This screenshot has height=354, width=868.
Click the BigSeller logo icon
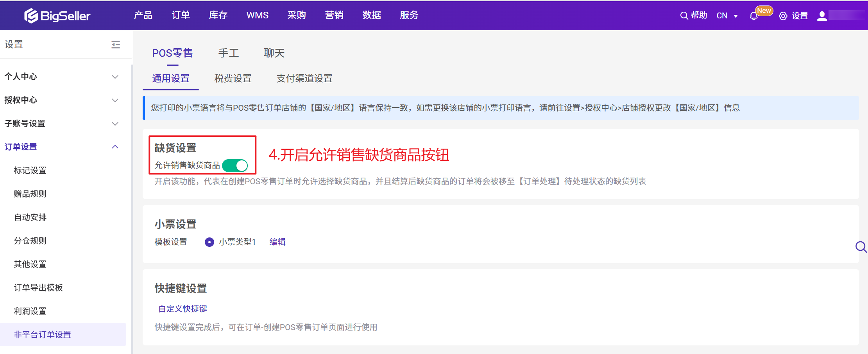pos(31,16)
